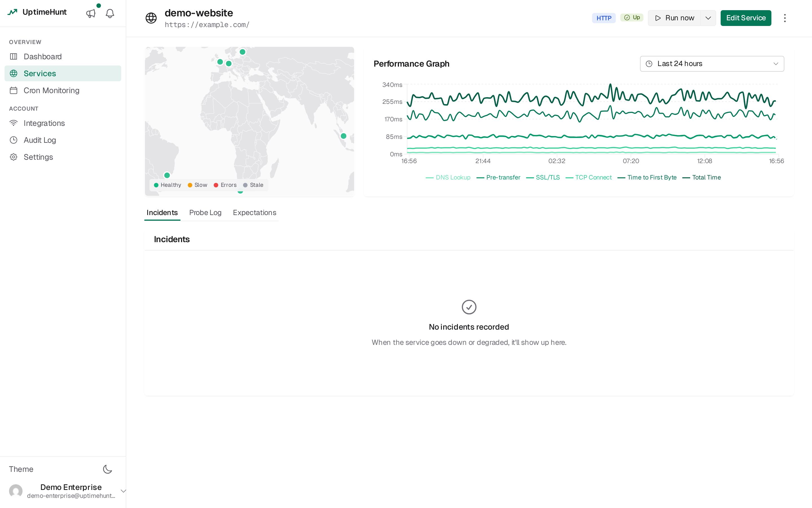Click the 340ms axis label
The image size is (812, 508).
pos(392,85)
